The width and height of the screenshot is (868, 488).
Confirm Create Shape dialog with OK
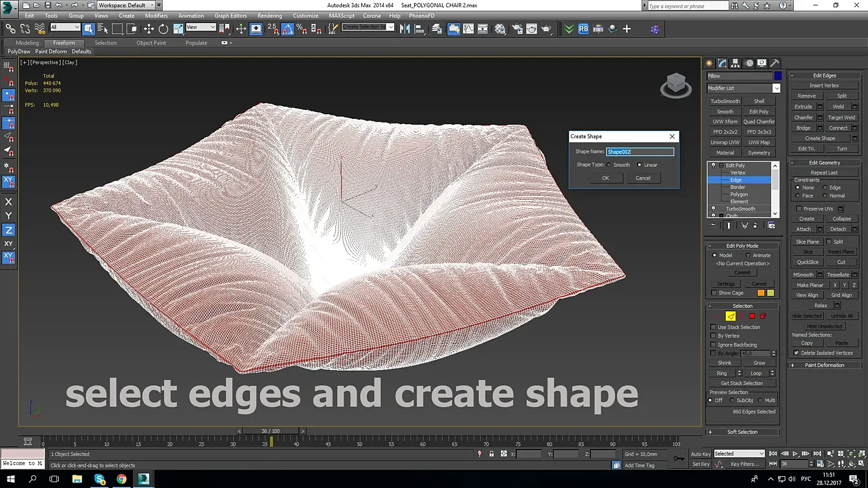click(x=605, y=178)
